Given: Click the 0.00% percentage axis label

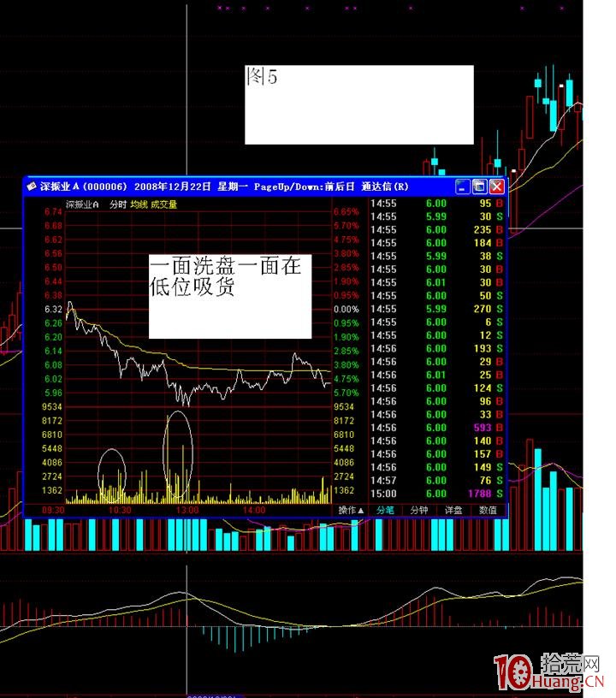Looking at the screenshot, I should pyautogui.click(x=346, y=309).
